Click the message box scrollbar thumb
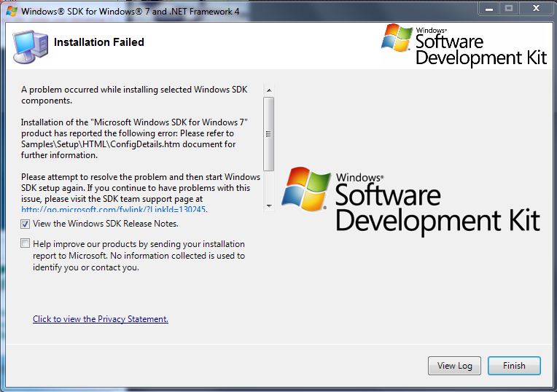 pos(269,134)
